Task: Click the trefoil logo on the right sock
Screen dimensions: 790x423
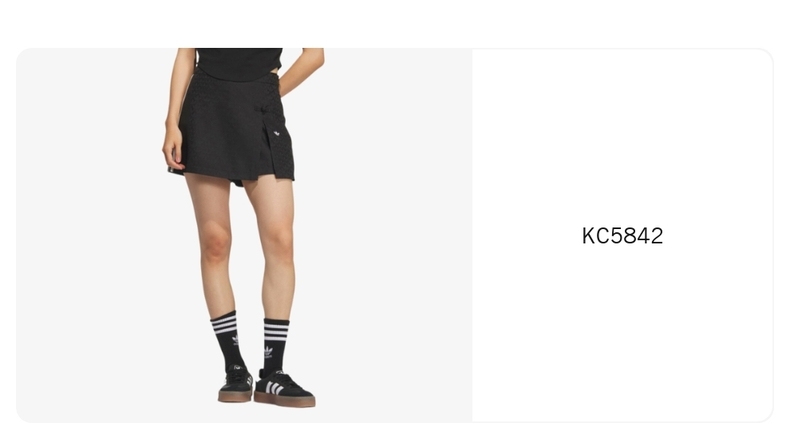Action: tap(269, 351)
